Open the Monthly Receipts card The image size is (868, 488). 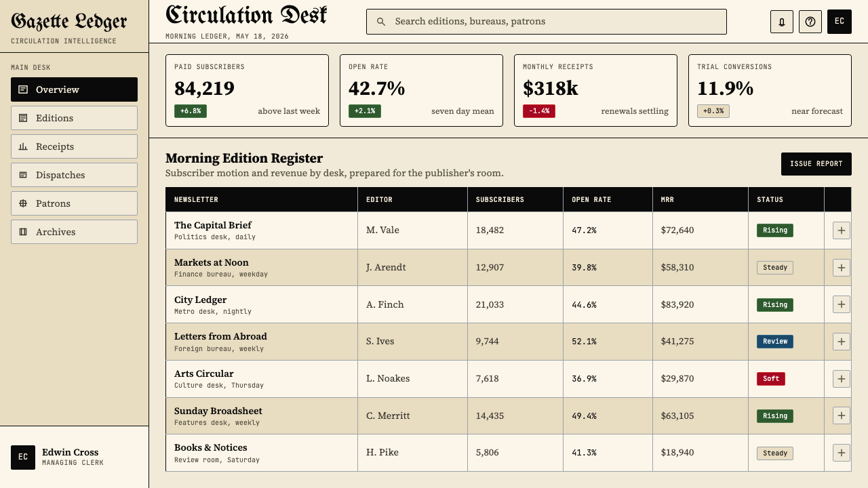tap(595, 91)
